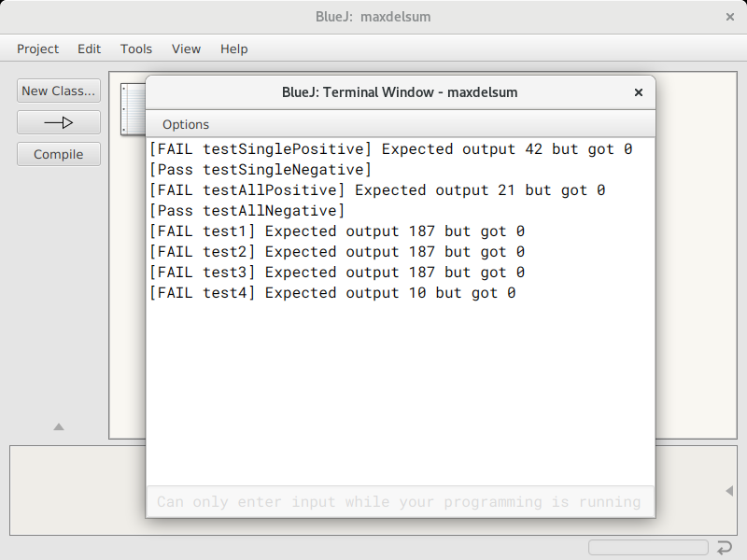Image resolution: width=747 pixels, height=560 pixels.
Task: Open the Help menu
Action: tap(234, 49)
